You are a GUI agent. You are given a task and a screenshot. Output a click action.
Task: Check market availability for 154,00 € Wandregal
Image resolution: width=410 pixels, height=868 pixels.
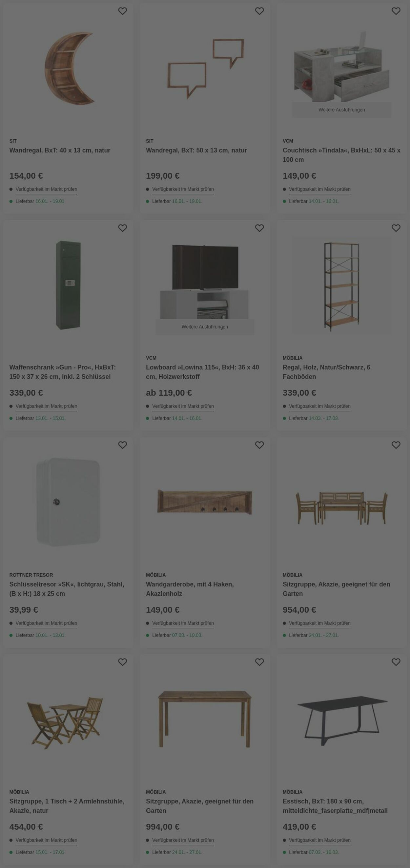click(x=46, y=189)
